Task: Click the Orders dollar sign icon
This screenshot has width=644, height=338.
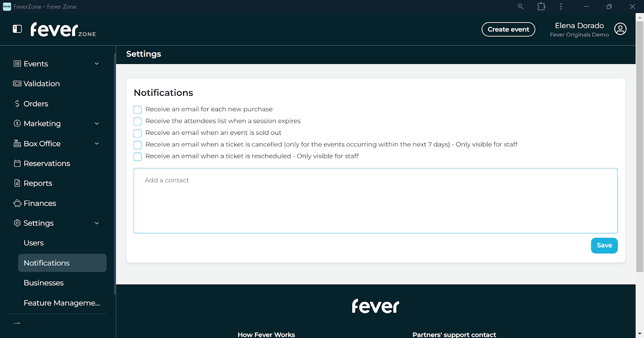Action: (x=17, y=104)
